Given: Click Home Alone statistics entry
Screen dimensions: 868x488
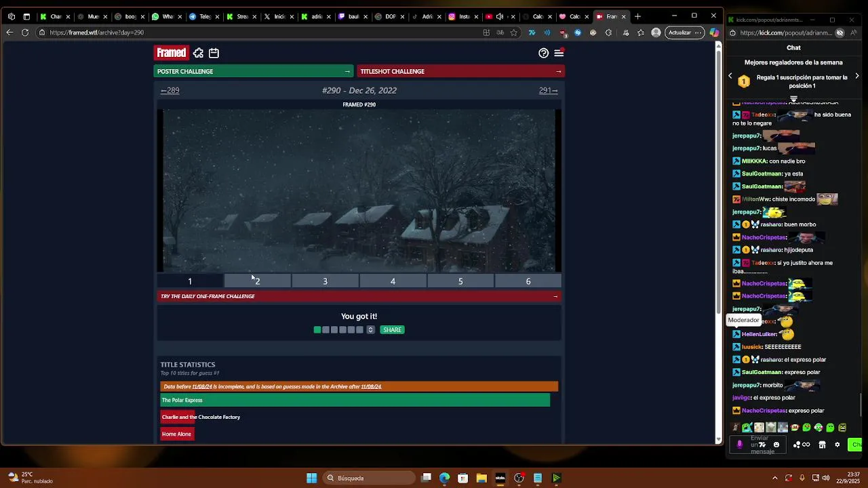Looking at the screenshot, I should click(x=177, y=434).
